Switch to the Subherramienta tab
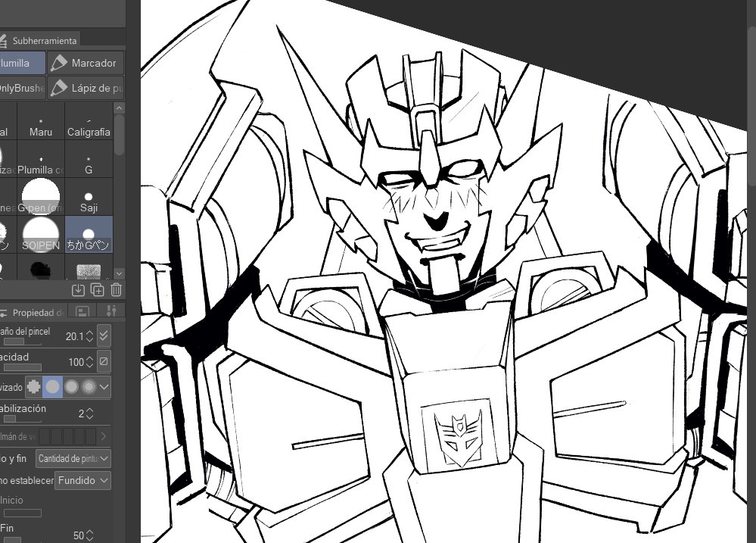Viewport: 756px width, 543px height. tap(42, 40)
